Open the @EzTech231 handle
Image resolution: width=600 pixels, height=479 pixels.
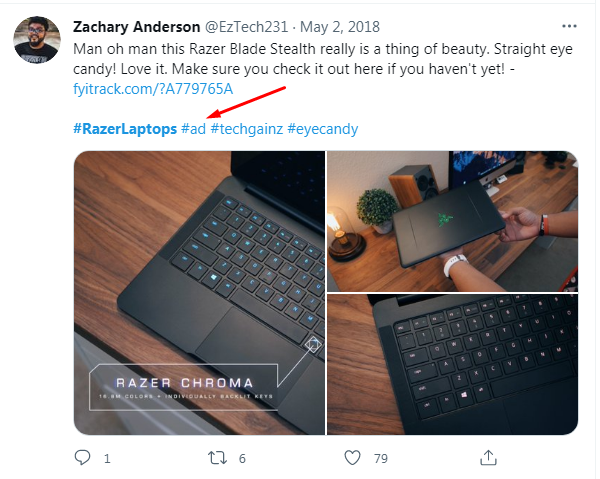point(246,27)
